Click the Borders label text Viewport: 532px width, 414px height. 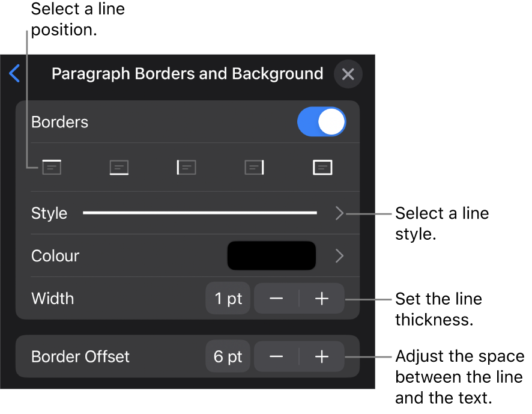pyautogui.click(x=59, y=122)
